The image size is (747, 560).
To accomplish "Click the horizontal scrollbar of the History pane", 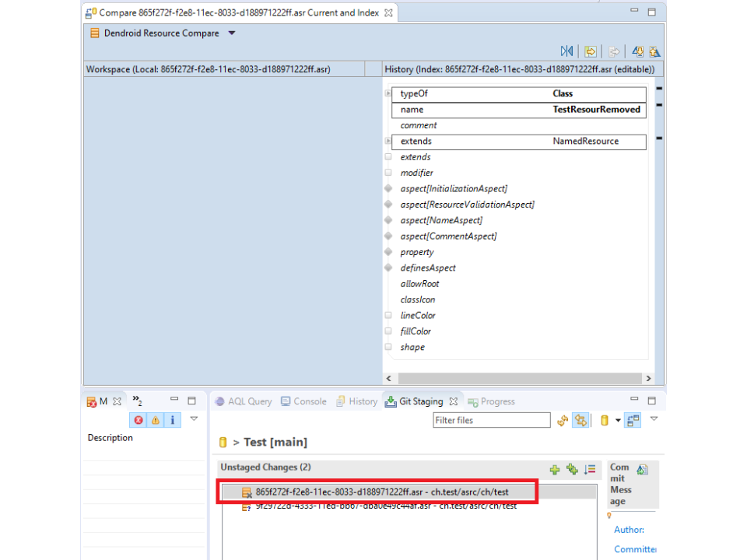I will (x=517, y=379).
